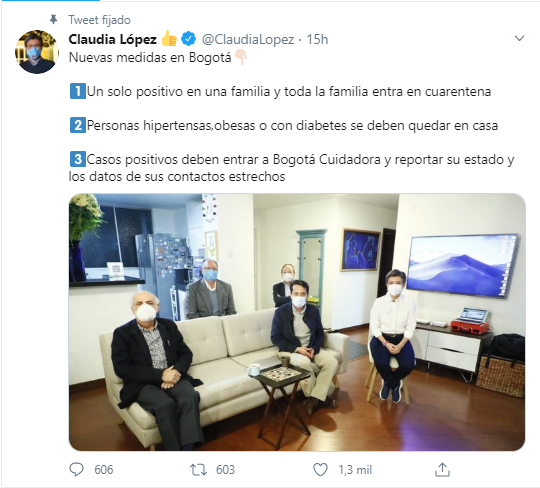Image resolution: width=540 pixels, height=488 pixels.
Task: Click the retweet arrows icon
Action: coord(198,470)
